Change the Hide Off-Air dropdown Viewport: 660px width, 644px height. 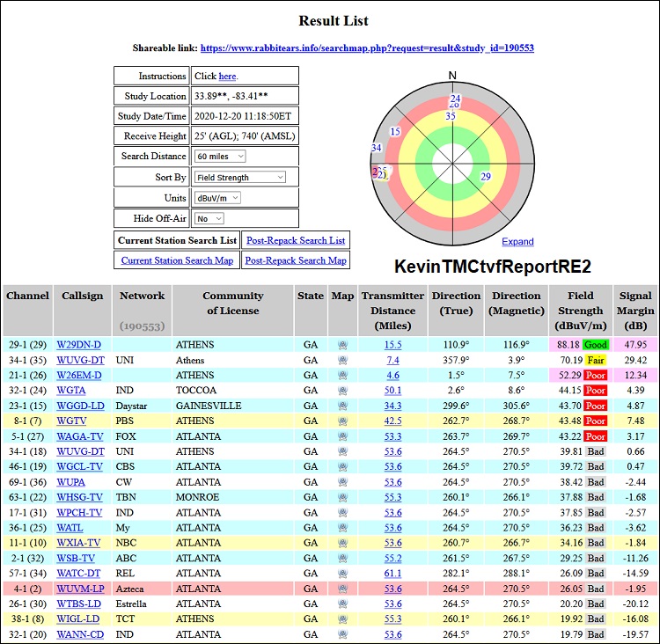click(x=209, y=218)
